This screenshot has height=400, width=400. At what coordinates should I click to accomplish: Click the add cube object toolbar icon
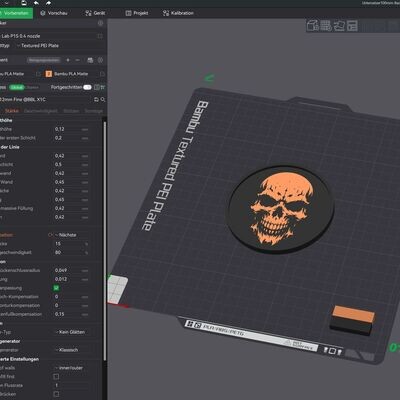click(x=313, y=26)
